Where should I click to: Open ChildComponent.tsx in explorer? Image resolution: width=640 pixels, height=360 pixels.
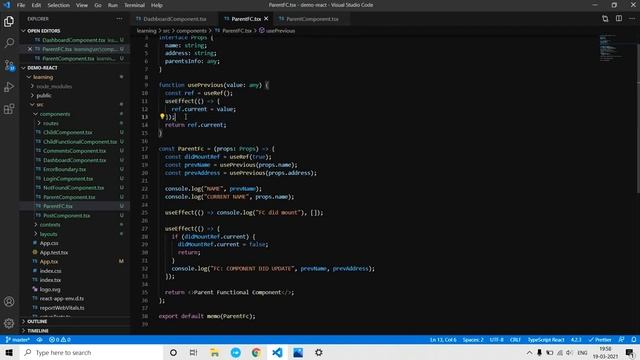pyautogui.click(x=68, y=132)
